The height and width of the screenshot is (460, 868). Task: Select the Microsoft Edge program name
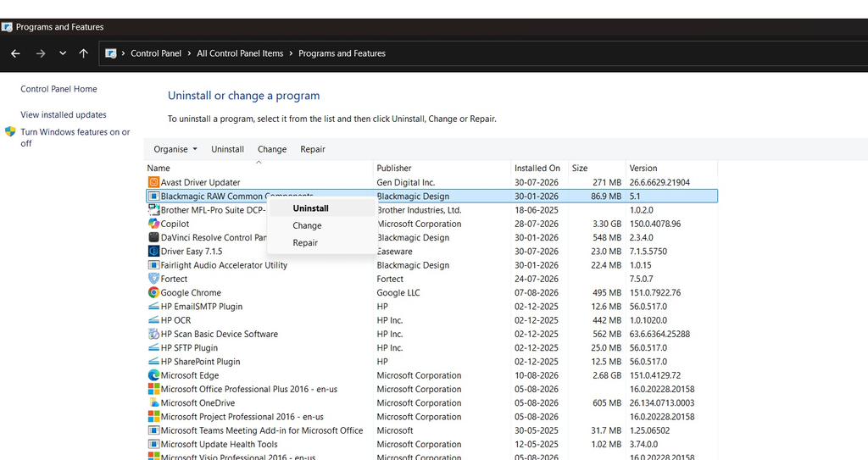190,375
